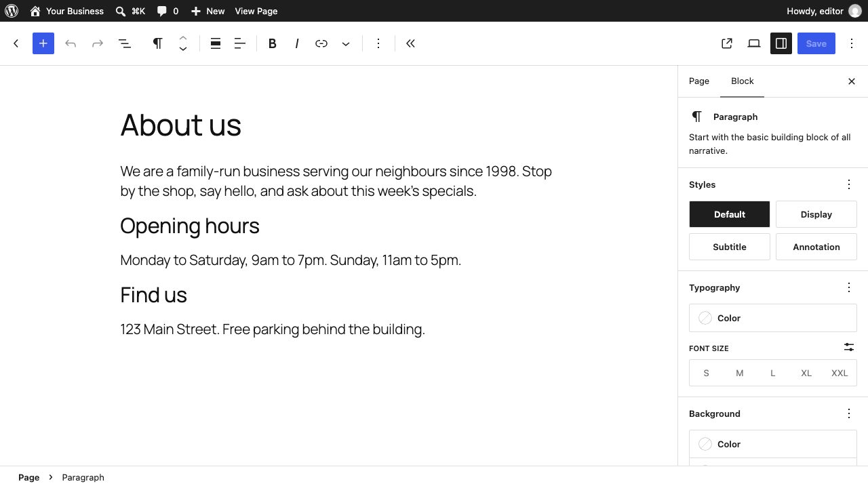Select the Default paragraph style
This screenshot has height=488, width=868.
click(730, 214)
